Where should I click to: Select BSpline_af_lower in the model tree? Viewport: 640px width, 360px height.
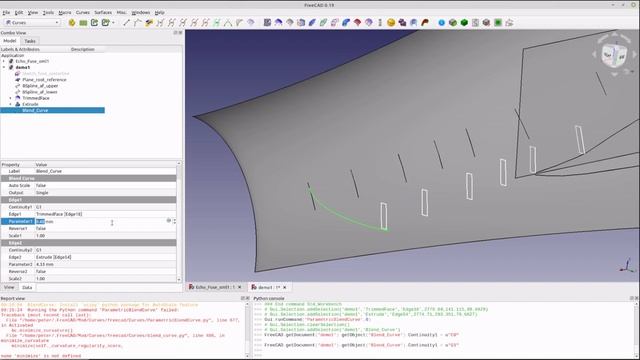(x=40, y=92)
